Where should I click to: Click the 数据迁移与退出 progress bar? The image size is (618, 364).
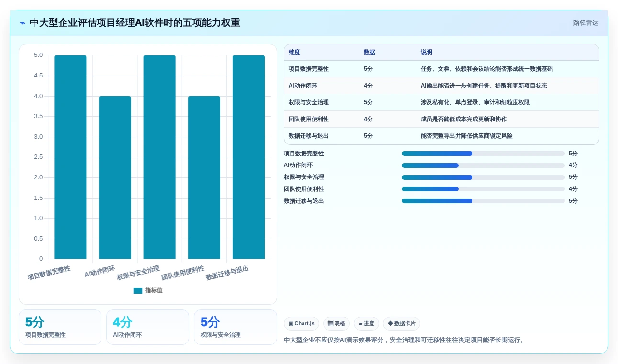click(x=483, y=201)
